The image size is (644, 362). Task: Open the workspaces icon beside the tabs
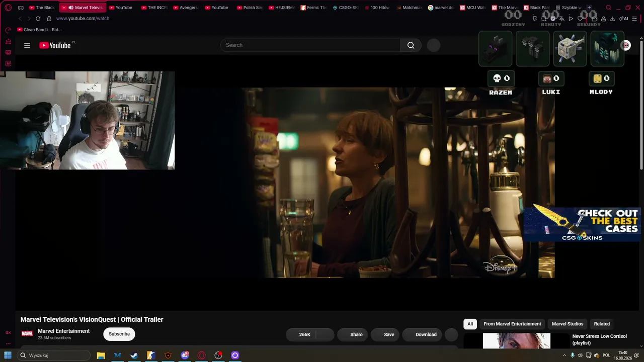point(21,8)
